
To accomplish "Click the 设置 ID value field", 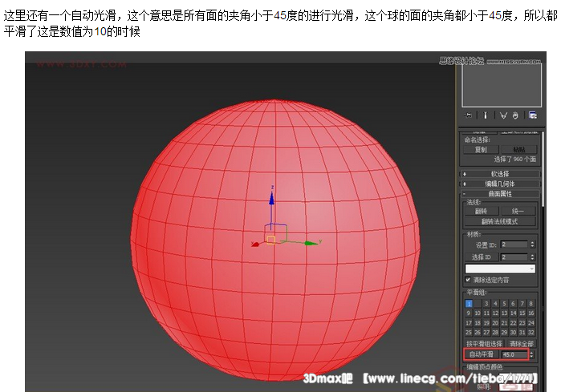I will point(514,244).
